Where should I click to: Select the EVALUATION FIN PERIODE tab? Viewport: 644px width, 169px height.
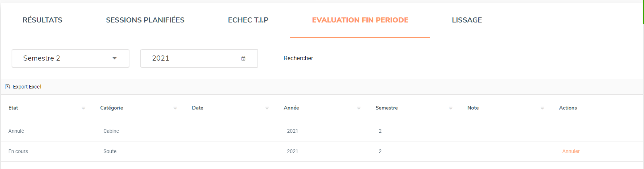point(360,20)
